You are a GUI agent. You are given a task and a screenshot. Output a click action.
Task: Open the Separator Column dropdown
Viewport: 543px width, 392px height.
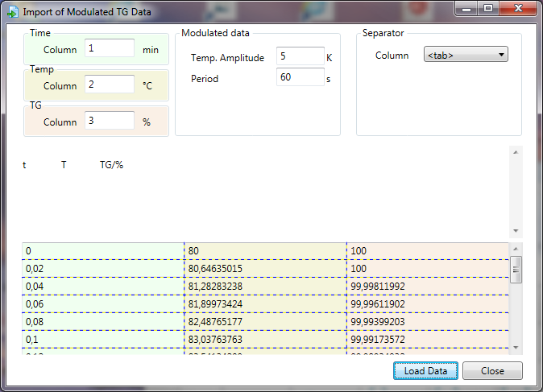466,55
